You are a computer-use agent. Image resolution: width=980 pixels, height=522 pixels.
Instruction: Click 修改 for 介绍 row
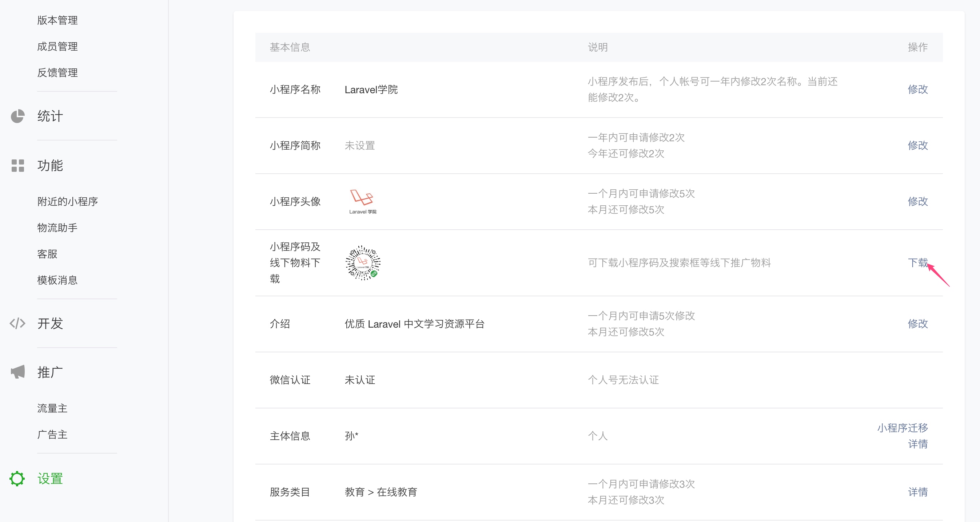click(917, 324)
